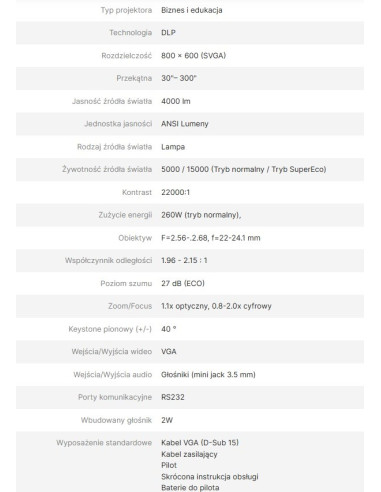Select the 'ANSI Lumeny' value
Image resolution: width=381 pixels, height=492 pixels.
(185, 124)
